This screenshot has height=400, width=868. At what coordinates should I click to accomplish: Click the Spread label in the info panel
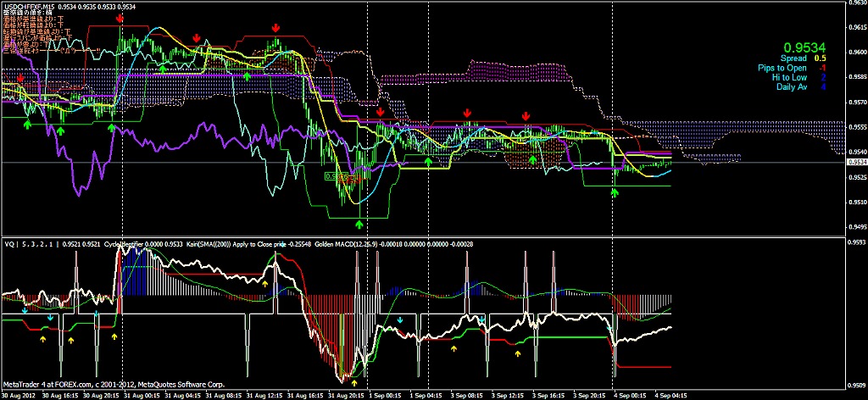(794, 58)
